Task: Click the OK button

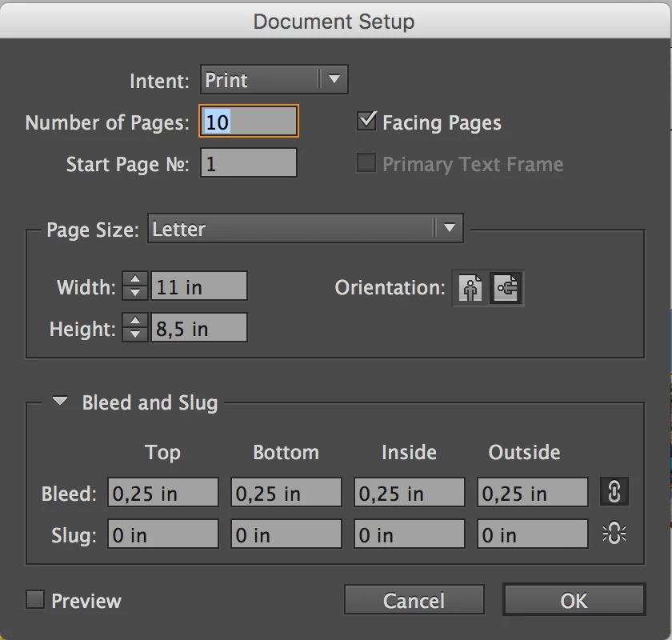Action: [x=574, y=600]
